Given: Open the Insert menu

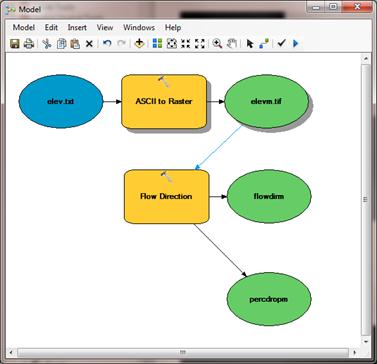Looking at the screenshot, I should point(77,28).
